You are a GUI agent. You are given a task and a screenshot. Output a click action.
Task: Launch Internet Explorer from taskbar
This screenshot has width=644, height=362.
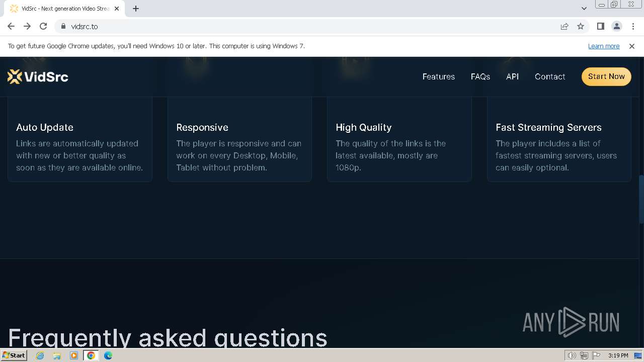(x=40, y=355)
